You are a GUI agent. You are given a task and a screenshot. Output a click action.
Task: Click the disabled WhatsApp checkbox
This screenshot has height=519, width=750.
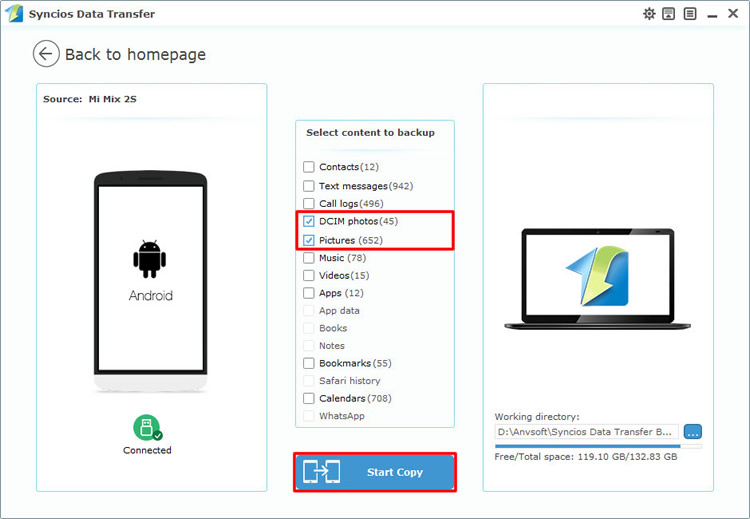(x=309, y=416)
